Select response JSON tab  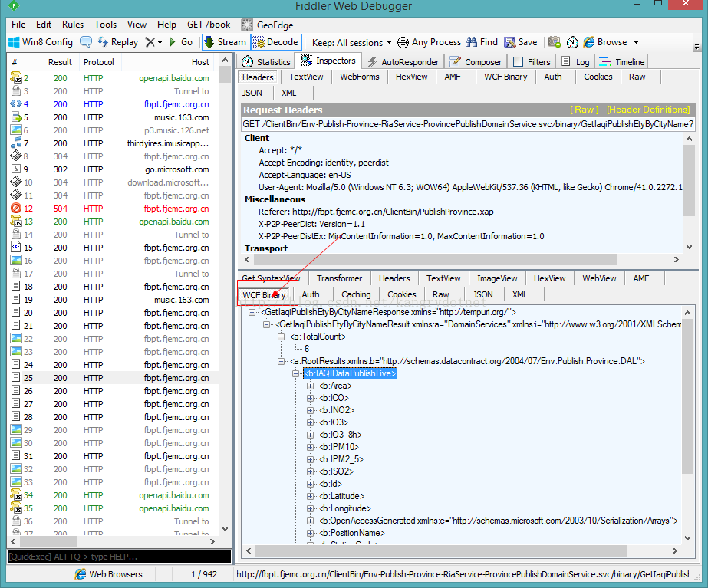point(482,294)
